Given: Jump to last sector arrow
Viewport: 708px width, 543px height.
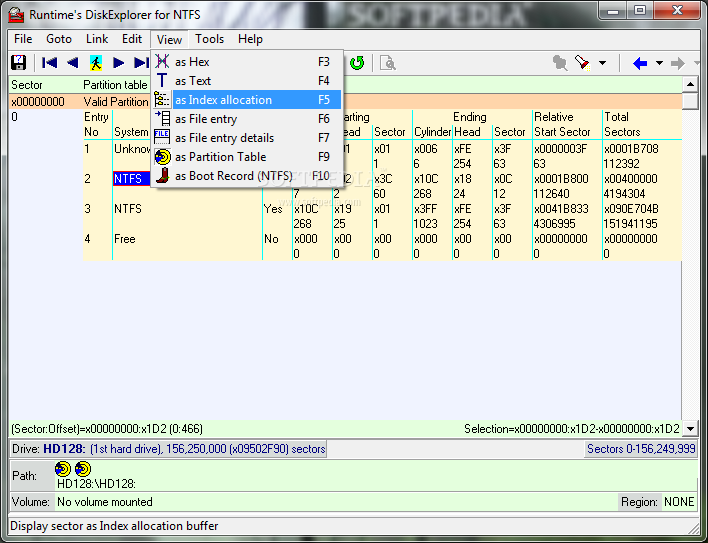Looking at the screenshot, I should coord(141,63).
